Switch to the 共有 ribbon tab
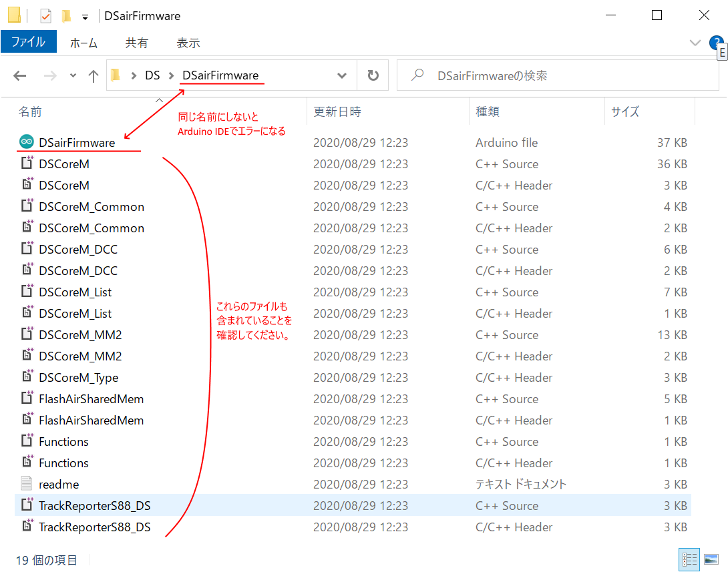 tap(136, 43)
